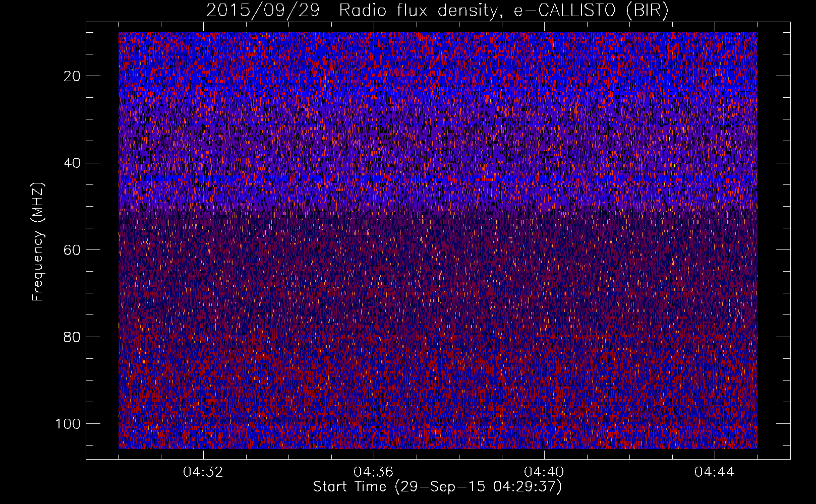The height and width of the screenshot is (504, 816).
Task: Click the 40 frequency tick label
Action: pyautogui.click(x=73, y=163)
